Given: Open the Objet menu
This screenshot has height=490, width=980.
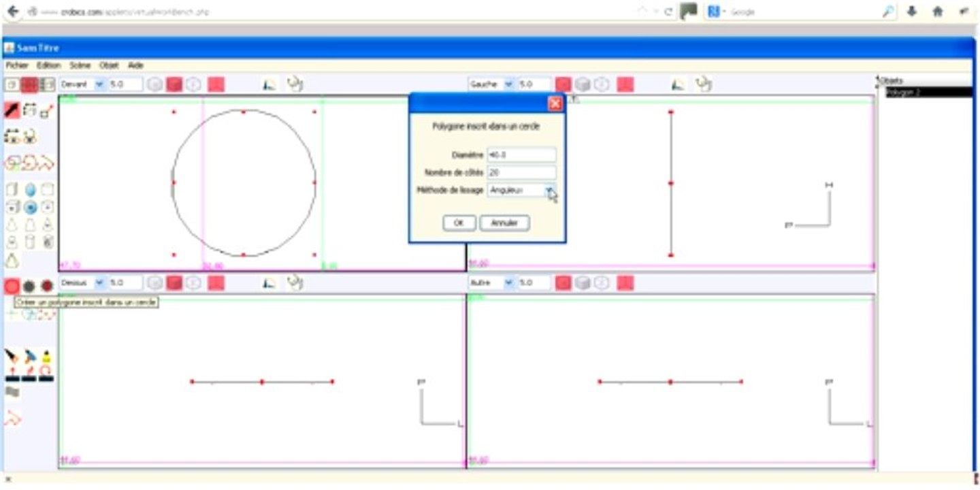Looking at the screenshot, I should point(109,65).
